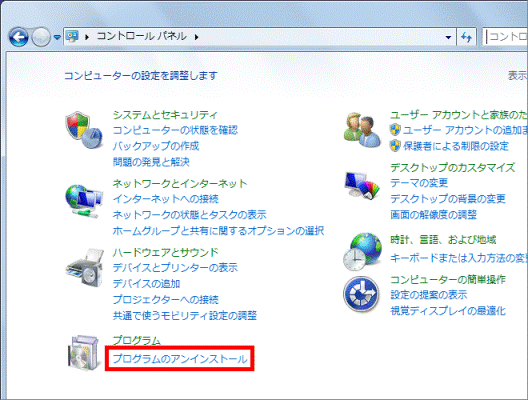Open 共通で使うモビリティ設定の調整 link
The width and height of the screenshot is (528, 400).
pos(185,315)
